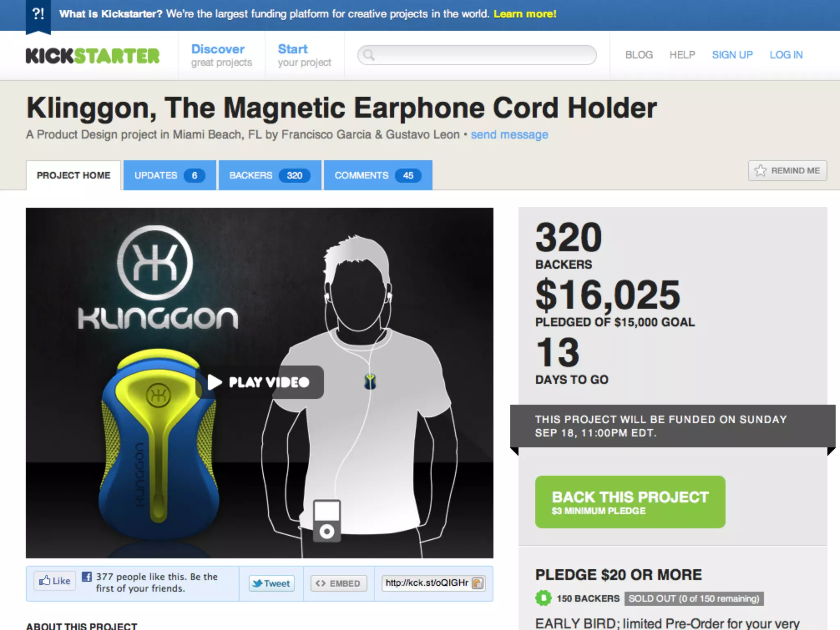
Task: Open the Updates tab
Action: [169, 175]
